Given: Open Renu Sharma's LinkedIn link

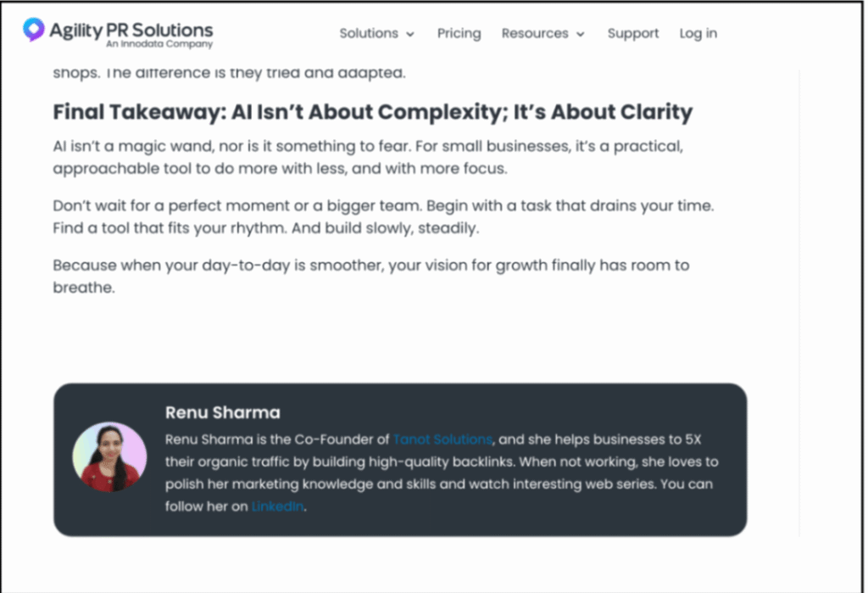Looking at the screenshot, I should [277, 506].
